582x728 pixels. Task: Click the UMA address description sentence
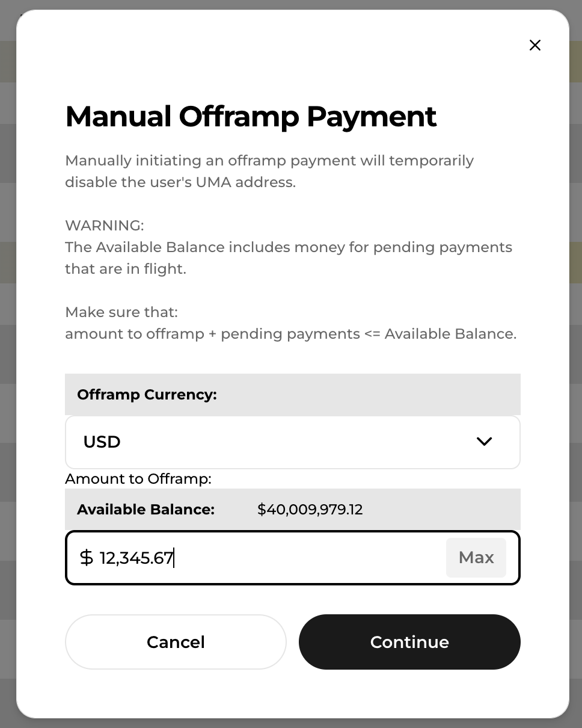pyautogui.click(x=269, y=171)
